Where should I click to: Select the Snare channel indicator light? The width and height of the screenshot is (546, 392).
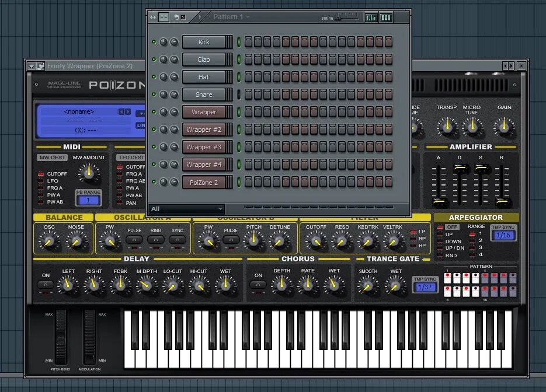[239, 94]
